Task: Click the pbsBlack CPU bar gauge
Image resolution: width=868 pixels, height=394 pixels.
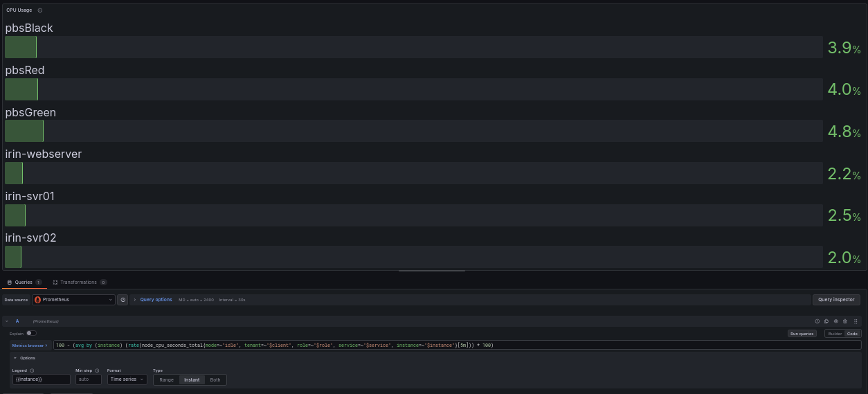Action: tap(414, 47)
